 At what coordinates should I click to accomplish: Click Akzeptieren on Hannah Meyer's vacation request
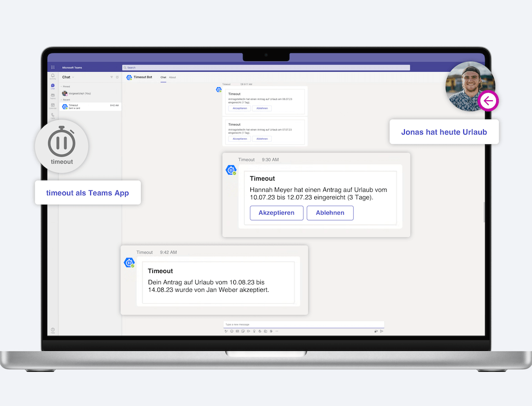[x=276, y=213]
